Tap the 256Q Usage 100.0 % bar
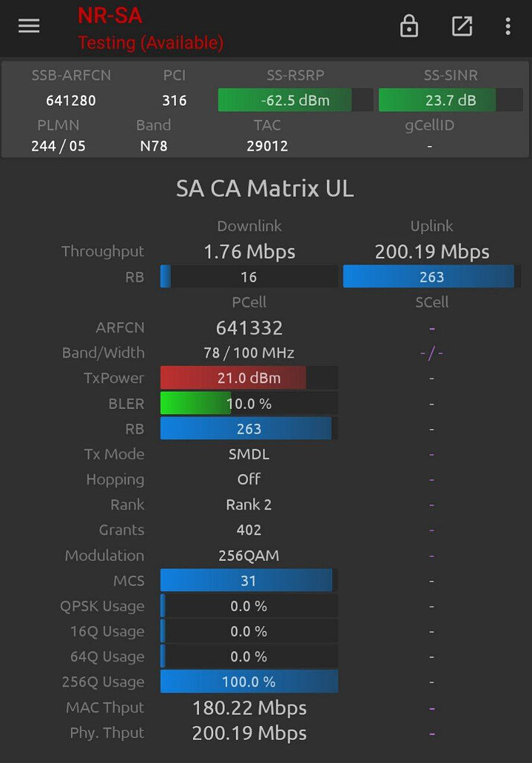Viewport: 532px width, 763px height. coord(249,682)
